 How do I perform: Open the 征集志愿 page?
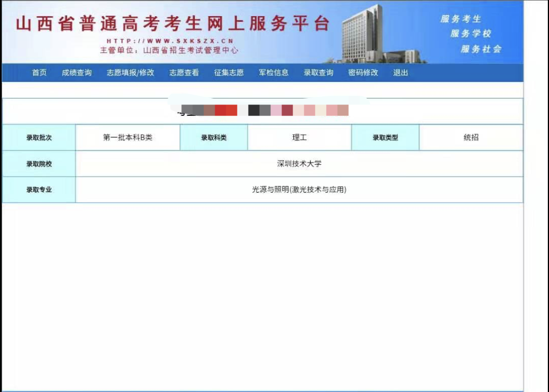click(x=229, y=72)
